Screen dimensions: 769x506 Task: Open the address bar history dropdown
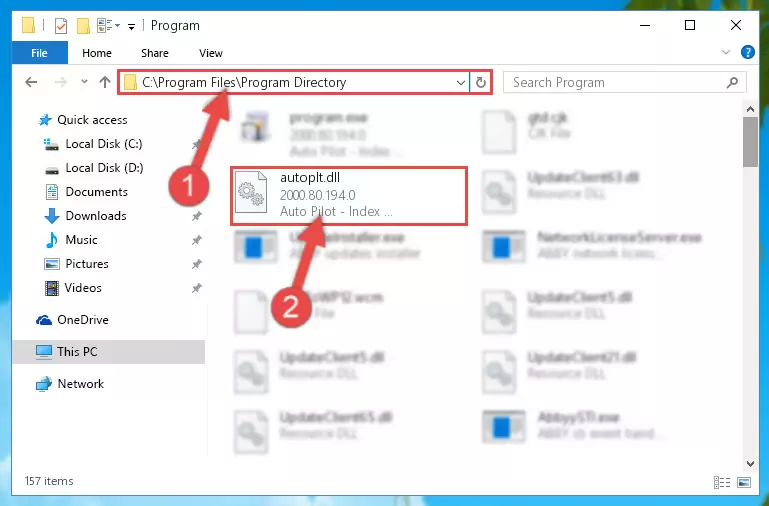[x=461, y=82]
